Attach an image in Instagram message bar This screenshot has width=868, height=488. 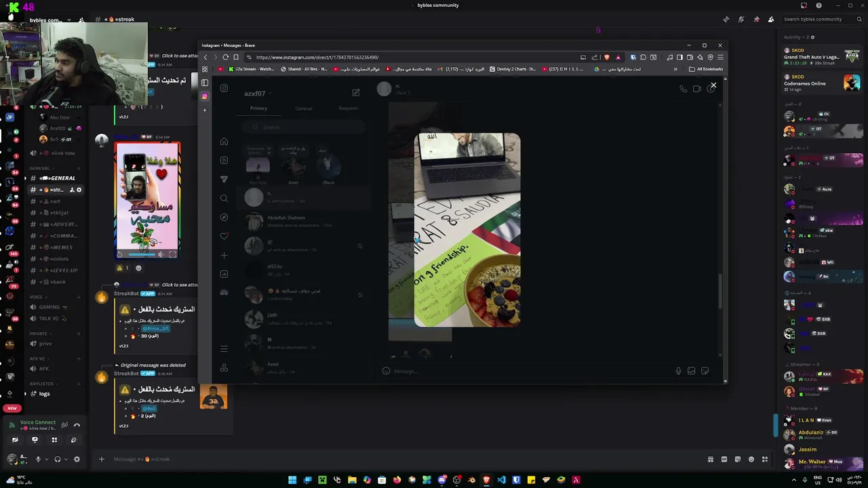(x=691, y=371)
